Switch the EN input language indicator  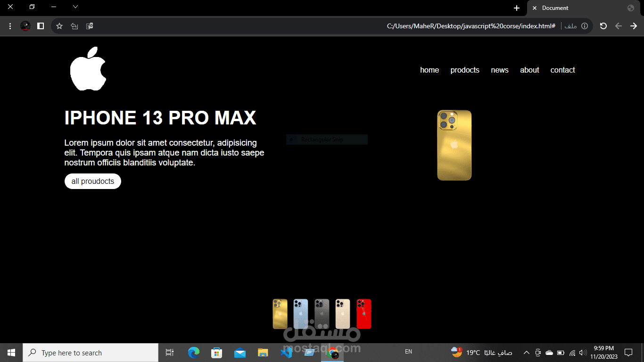click(x=409, y=352)
